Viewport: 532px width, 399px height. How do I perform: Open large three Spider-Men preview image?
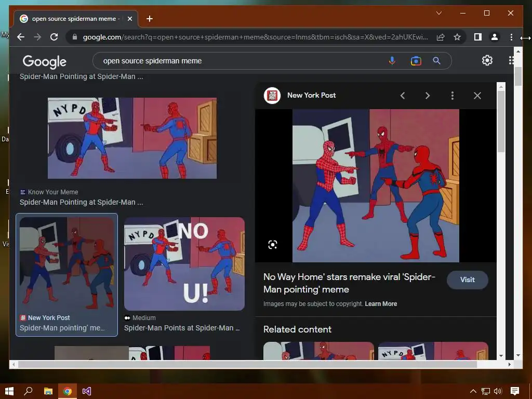pyautogui.click(x=376, y=185)
